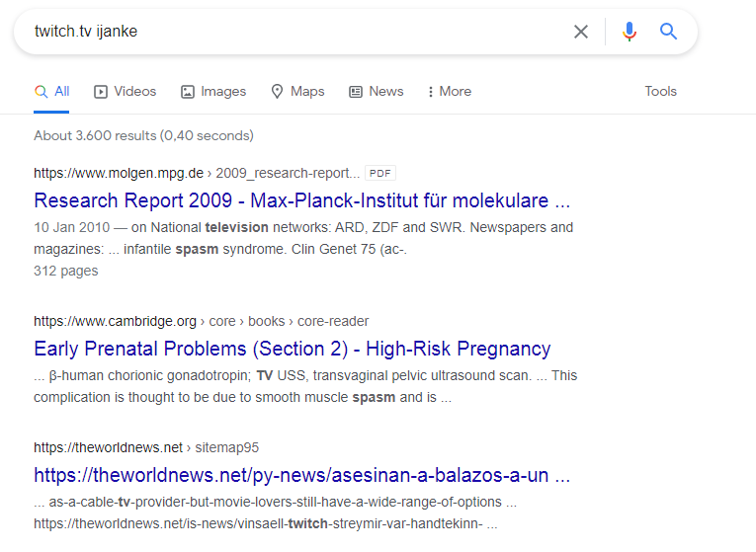
Task: Select the All results tab
Action: (x=51, y=92)
